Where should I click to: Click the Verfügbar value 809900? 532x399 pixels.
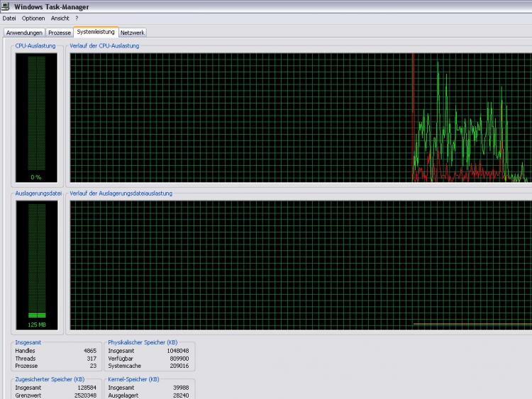point(179,359)
